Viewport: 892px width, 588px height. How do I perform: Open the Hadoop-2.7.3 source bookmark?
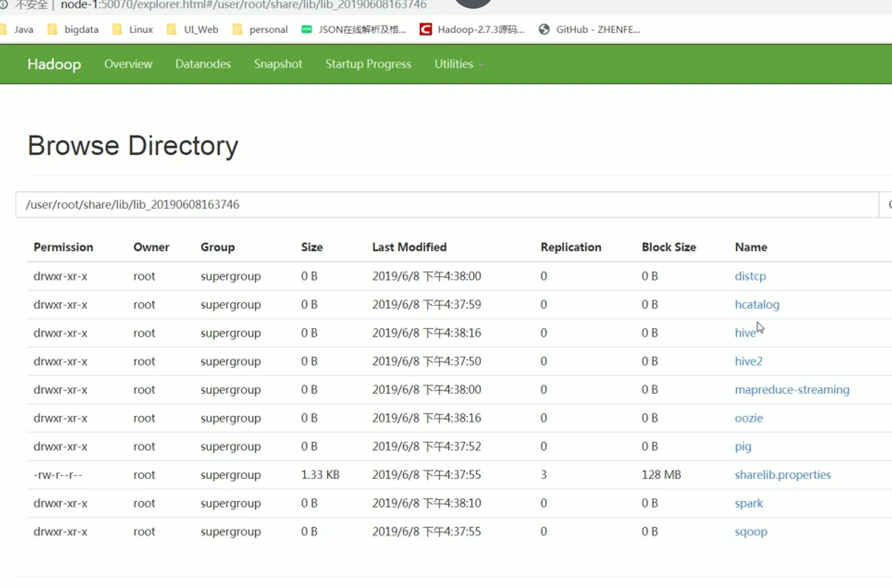click(x=472, y=29)
